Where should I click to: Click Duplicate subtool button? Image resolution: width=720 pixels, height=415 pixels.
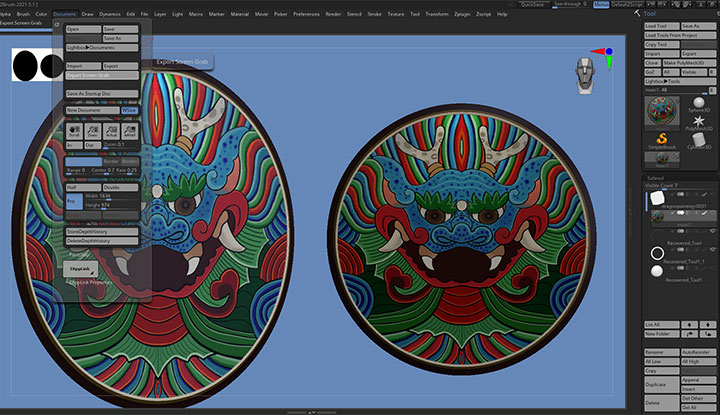point(661,385)
